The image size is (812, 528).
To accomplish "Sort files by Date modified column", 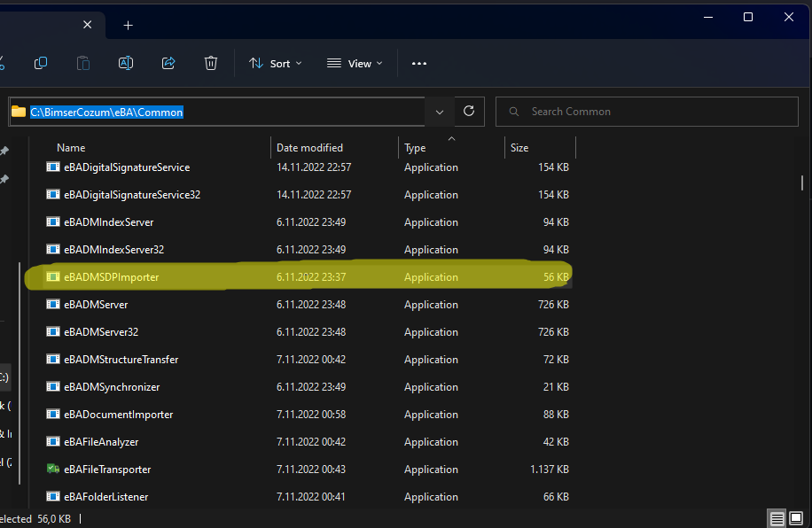I will coord(309,148).
